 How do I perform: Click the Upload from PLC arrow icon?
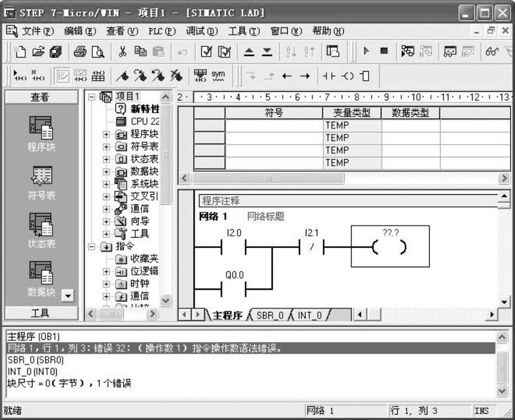(249, 52)
